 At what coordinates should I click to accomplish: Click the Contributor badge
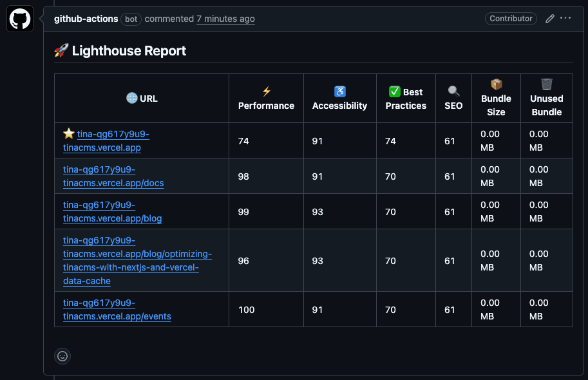coord(511,19)
